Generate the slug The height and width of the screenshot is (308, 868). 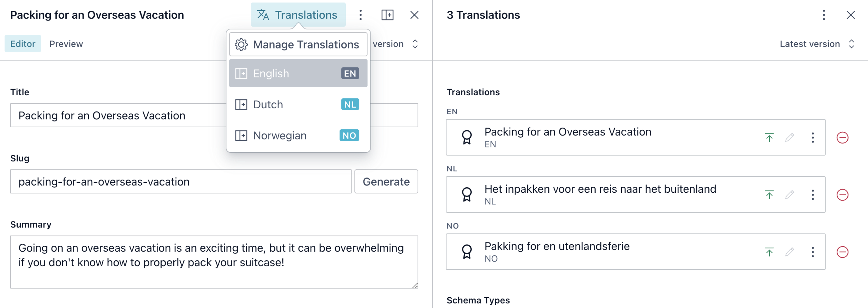386,181
